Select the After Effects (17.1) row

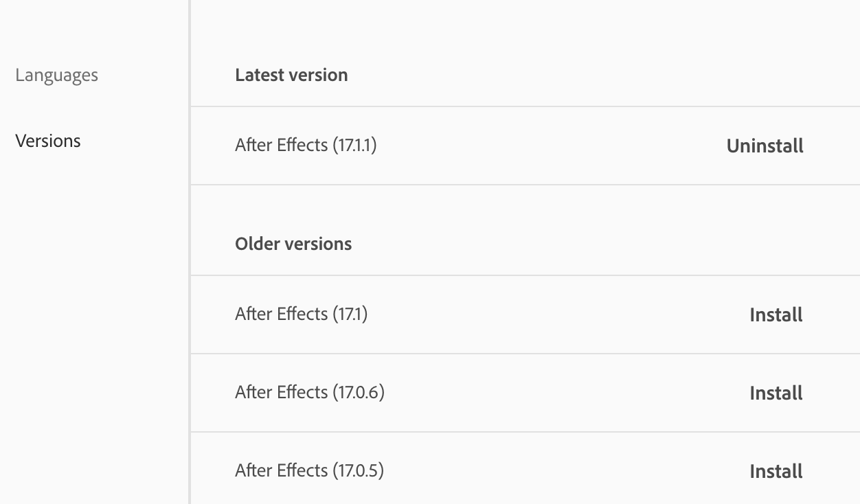(481, 314)
